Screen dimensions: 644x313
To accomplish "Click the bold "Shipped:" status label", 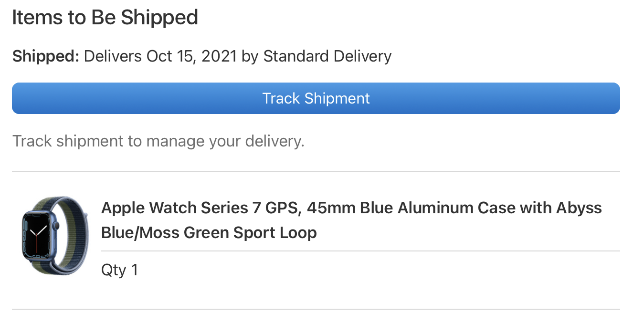I will (x=45, y=56).
